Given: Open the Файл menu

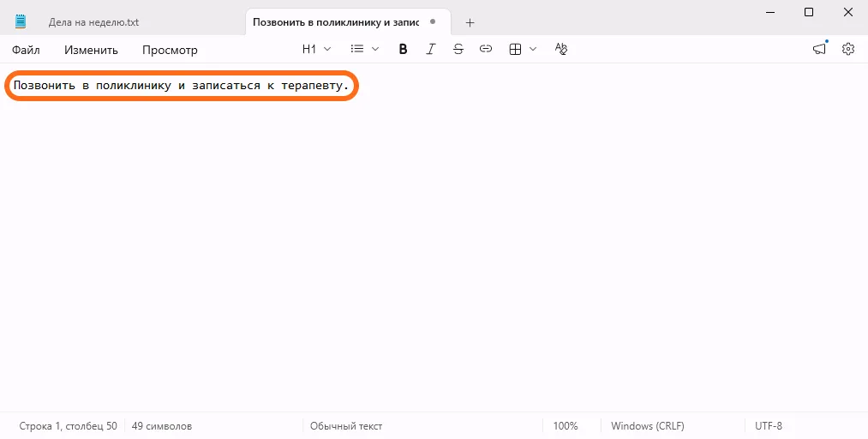Looking at the screenshot, I should click(26, 50).
